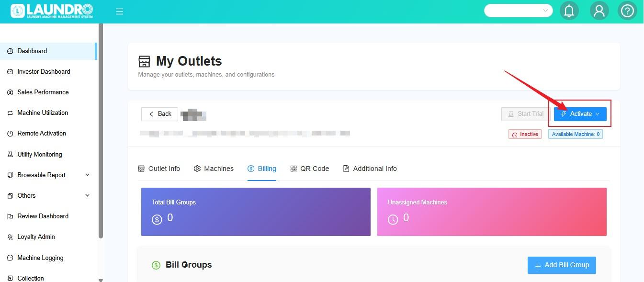
Task: Click the My Outlets store icon
Action: pyautogui.click(x=144, y=61)
